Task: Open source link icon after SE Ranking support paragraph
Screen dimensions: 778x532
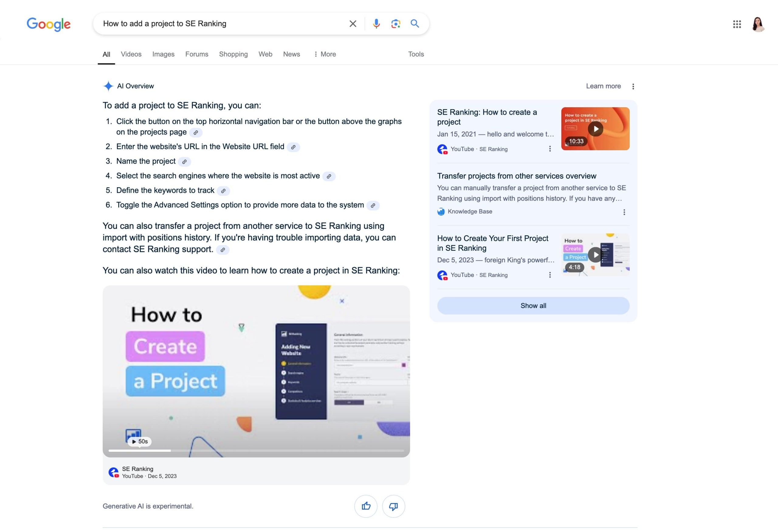Action: [x=223, y=250]
